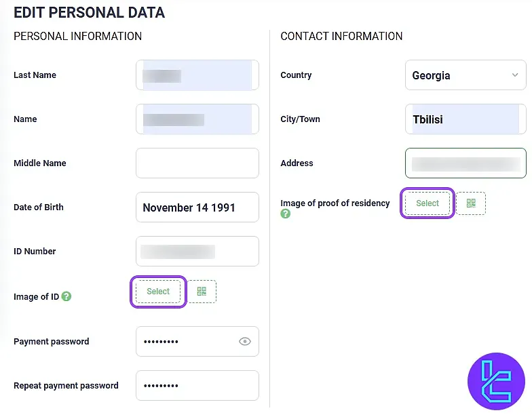Click the Contact Information section title
This screenshot has width=532, height=417.
(341, 37)
